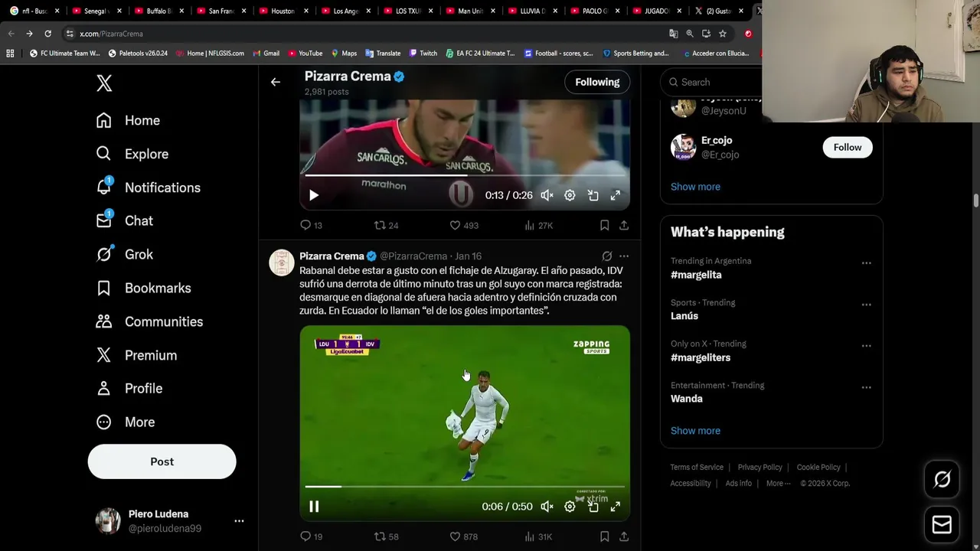Open settings gear on the upper video

click(570, 195)
